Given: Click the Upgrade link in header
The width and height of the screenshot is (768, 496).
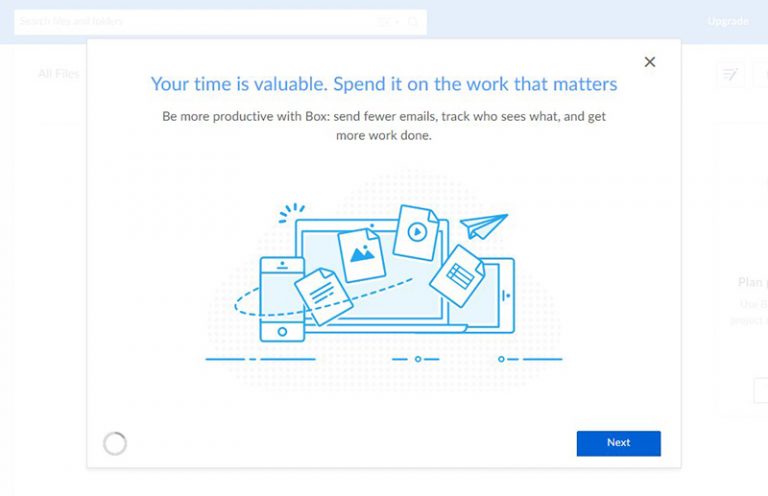Looking at the screenshot, I should point(728,21).
